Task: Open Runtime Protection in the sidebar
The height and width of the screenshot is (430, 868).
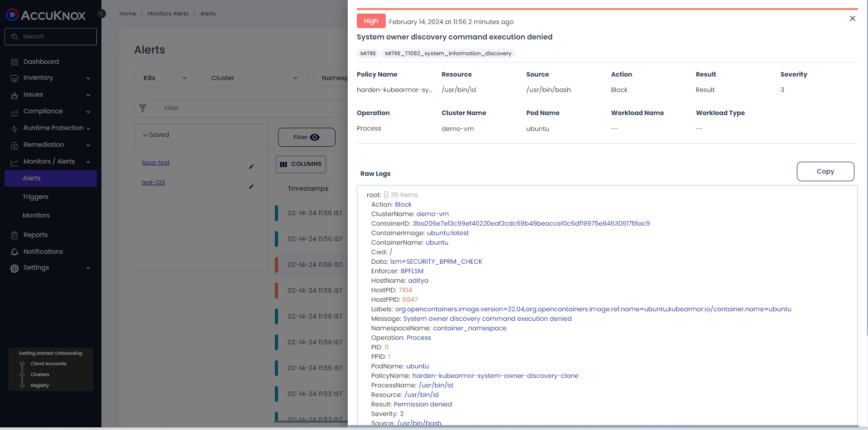Action: 53,128
